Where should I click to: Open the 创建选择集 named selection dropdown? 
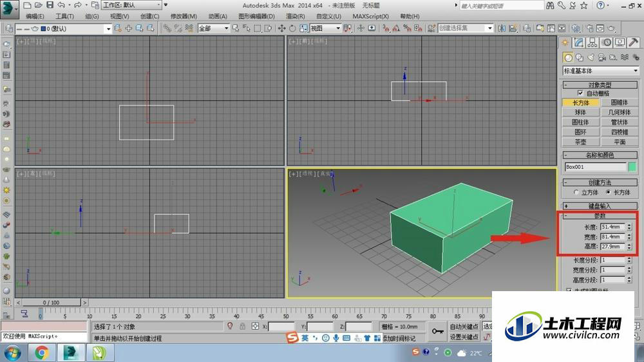click(x=466, y=28)
